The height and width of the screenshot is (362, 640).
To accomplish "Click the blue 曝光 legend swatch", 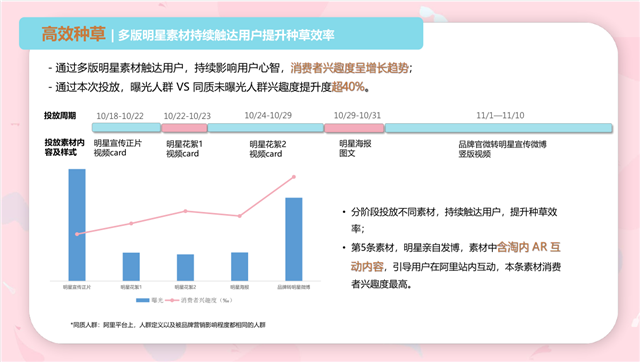I will [x=142, y=300].
